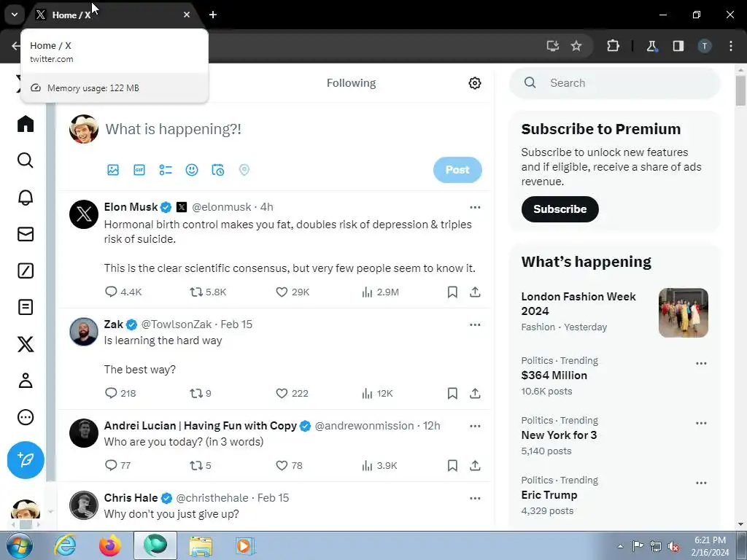
Task: Open @elonmusk handle link
Action: [x=221, y=207]
